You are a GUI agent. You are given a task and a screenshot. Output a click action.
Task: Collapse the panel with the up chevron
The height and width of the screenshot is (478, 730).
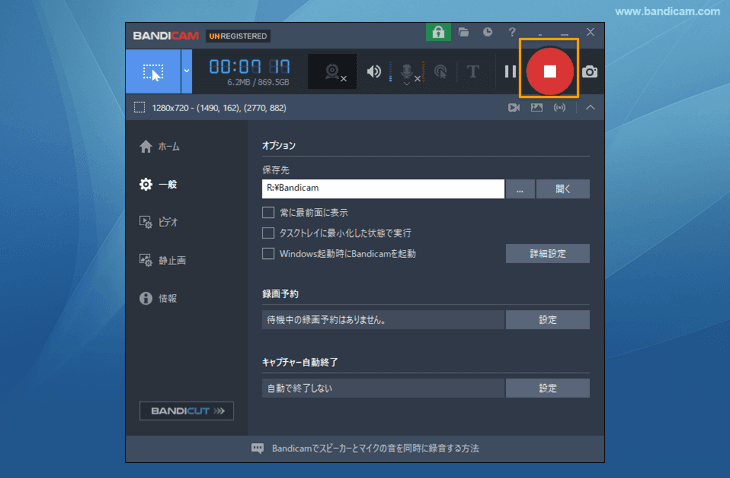coord(590,108)
